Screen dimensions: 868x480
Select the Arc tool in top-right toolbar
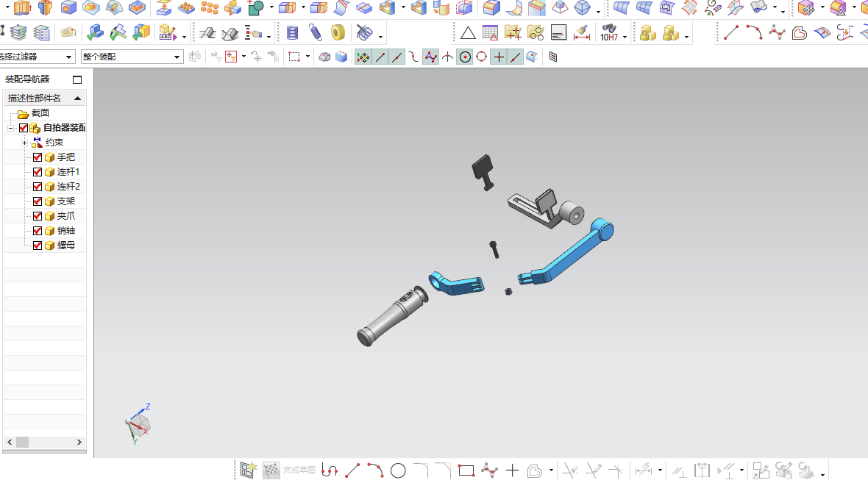pyautogui.click(x=754, y=32)
